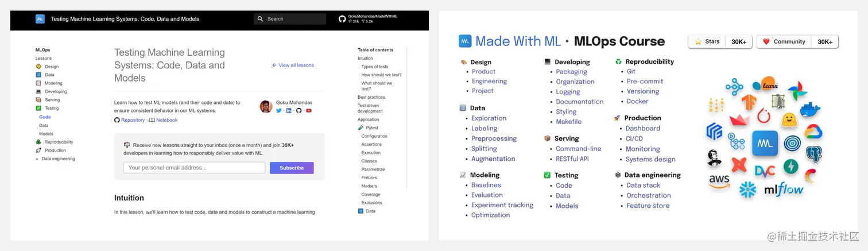Viewport: 868px width, 251px height.
Task: Focus the personal email address field
Action: click(x=194, y=168)
